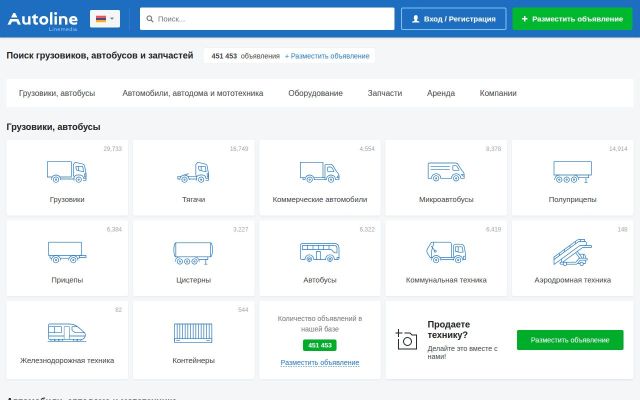Open the language flag dropdown
This screenshot has height=400, width=640.
coord(105,19)
